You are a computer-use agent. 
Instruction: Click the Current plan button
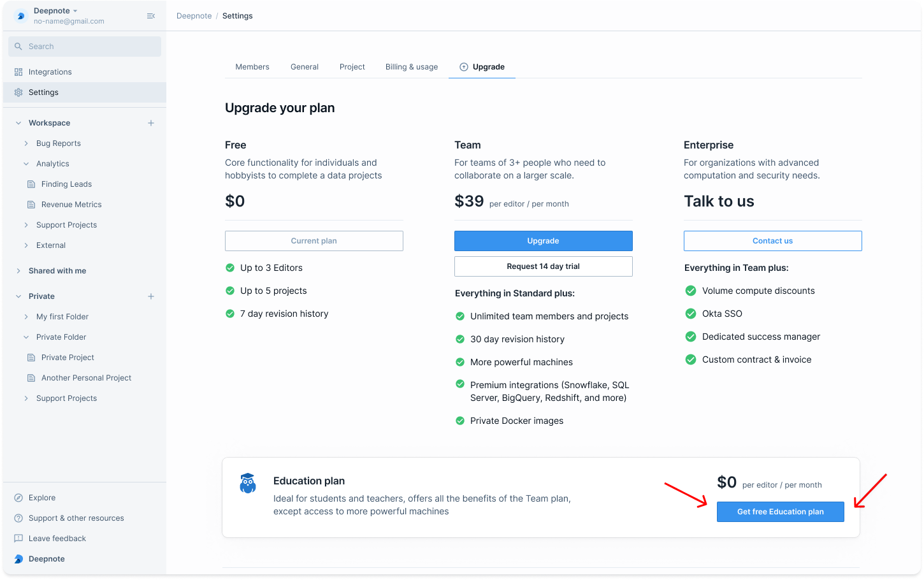click(314, 241)
